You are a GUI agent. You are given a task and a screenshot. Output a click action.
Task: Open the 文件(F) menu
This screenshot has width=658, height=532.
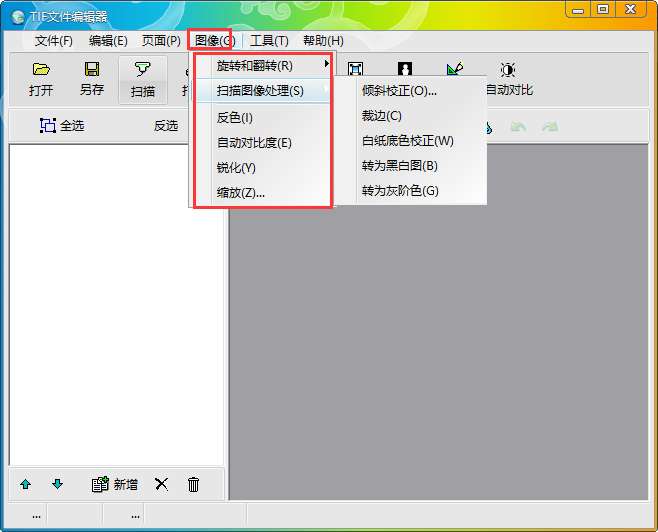point(54,41)
